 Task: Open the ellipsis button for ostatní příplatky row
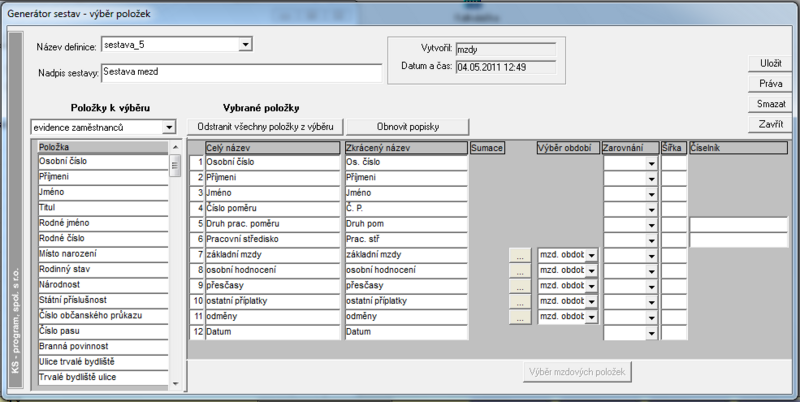point(520,302)
